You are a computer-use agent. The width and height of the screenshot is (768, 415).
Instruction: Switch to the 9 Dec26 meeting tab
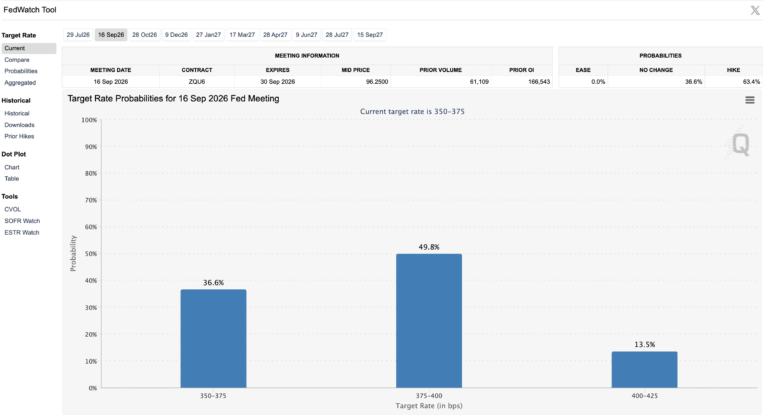176,35
